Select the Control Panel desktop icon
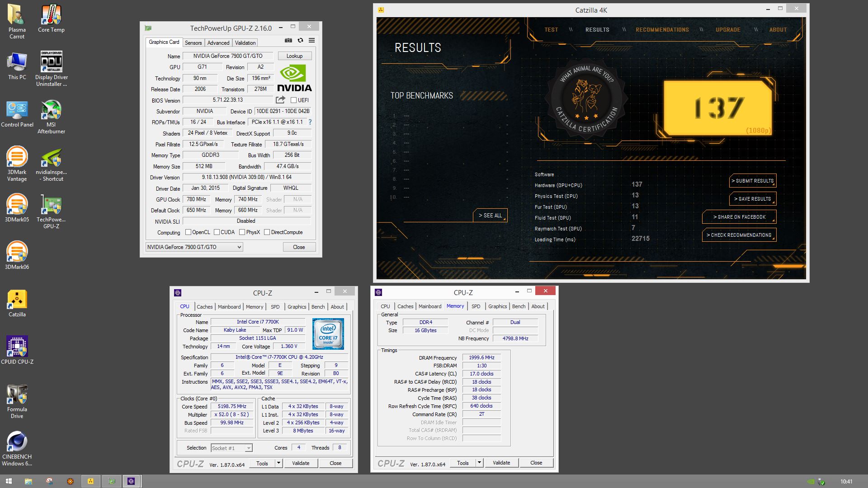Viewport: 868px width, 488px height. click(x=17, y=114)
